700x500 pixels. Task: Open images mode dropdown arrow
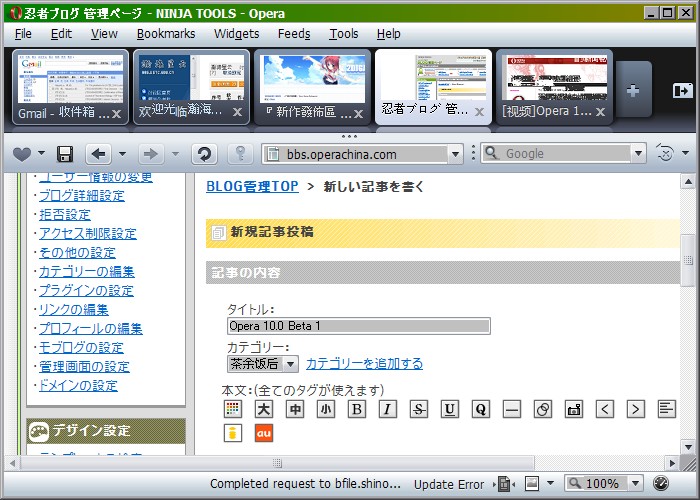click(550, 483)
